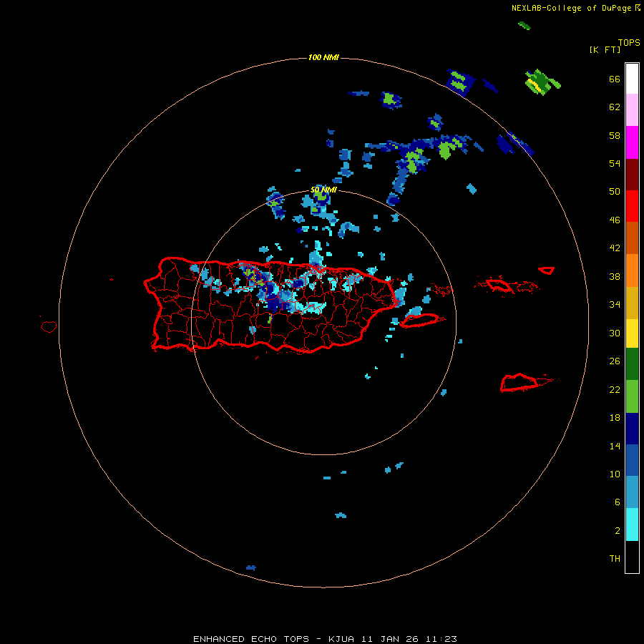Click the "58" legend value
Viewport: 644px width, 644px height.
coord(615,135)
